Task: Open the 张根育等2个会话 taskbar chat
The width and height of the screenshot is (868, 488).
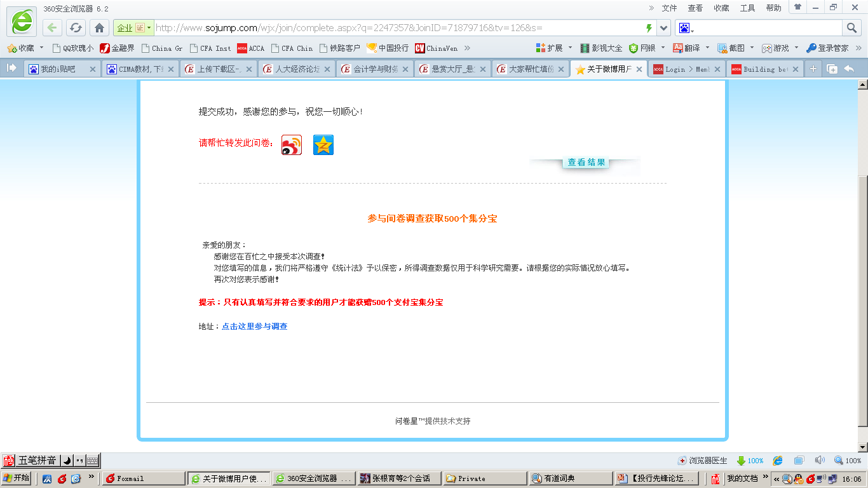Action: point(400,478)
